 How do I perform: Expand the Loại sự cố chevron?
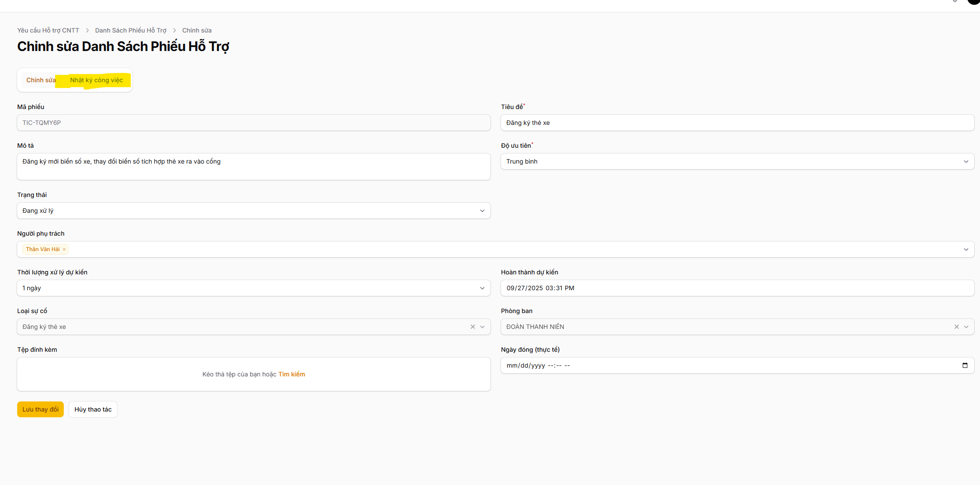[x=482, y=327]
